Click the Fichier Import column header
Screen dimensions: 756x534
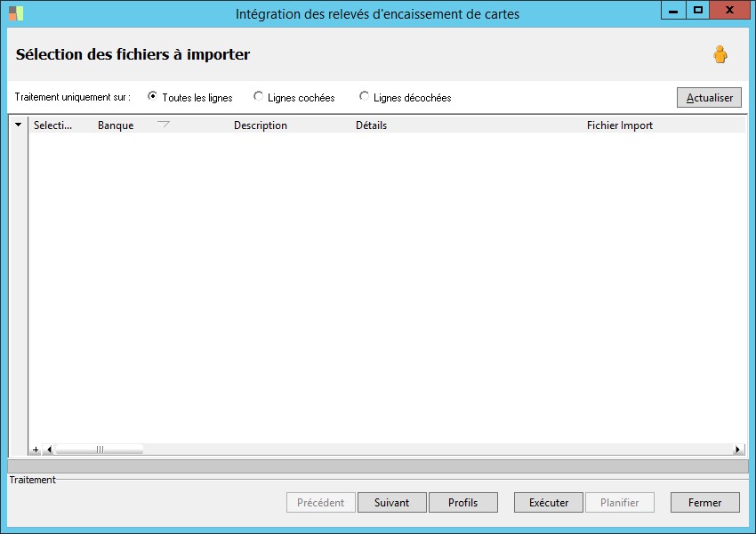point(620,125)
